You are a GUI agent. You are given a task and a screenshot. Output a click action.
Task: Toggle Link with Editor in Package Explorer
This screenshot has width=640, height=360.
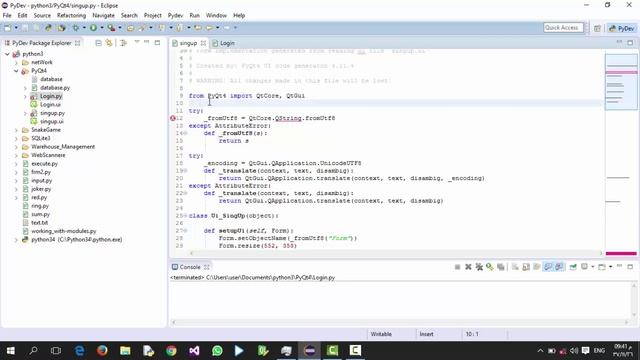click(x=109, y=43)
